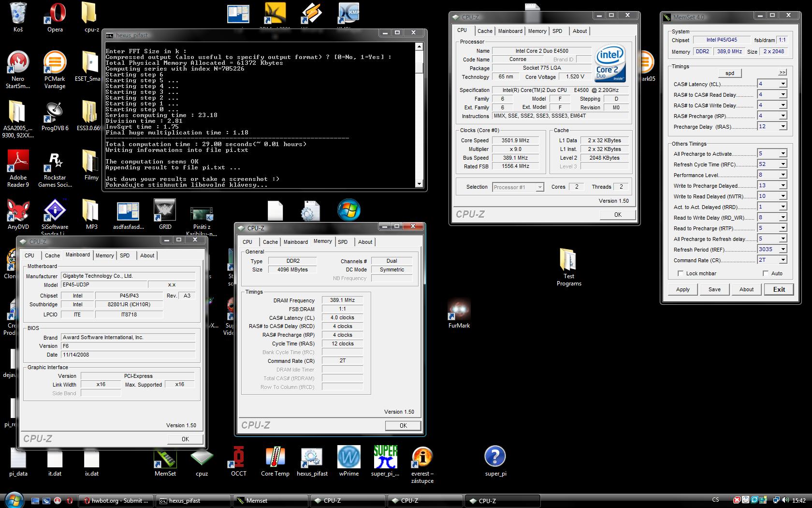The image size is (812, 508).
Task: Switch to Mainboard tab in Memory CPU-Z window
Action: coord(295,242)
